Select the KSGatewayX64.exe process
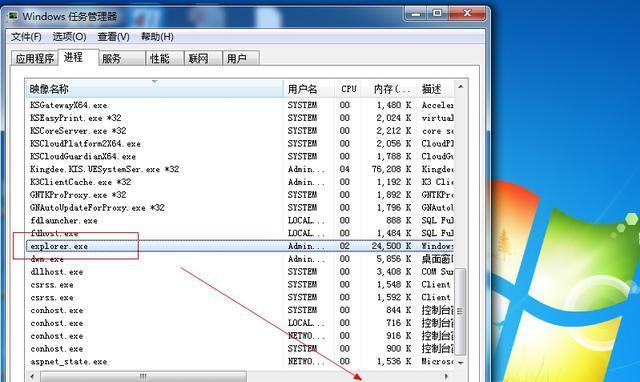 click(x=239, y=105)
